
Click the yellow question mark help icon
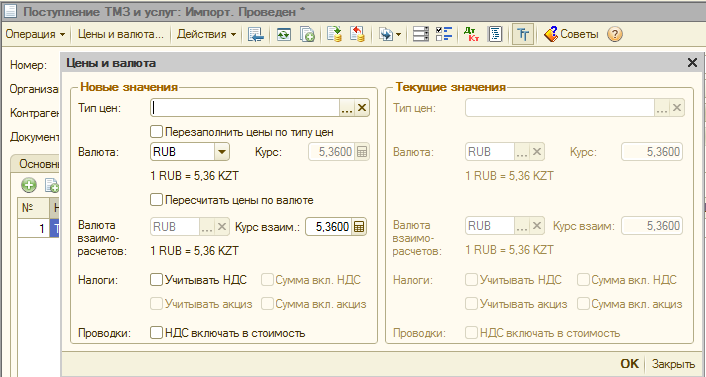(615, 34)
